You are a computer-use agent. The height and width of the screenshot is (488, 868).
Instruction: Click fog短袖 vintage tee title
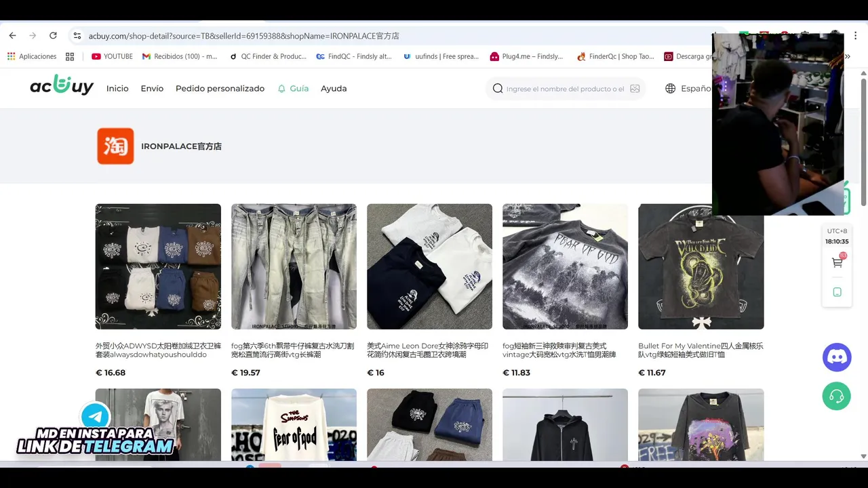click(x=559, y=350)
